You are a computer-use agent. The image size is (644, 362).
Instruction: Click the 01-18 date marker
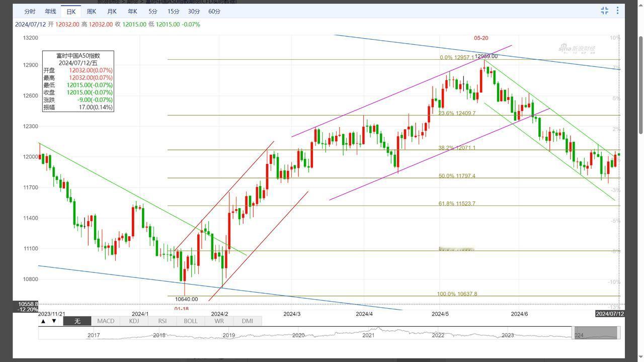point(182,309)
